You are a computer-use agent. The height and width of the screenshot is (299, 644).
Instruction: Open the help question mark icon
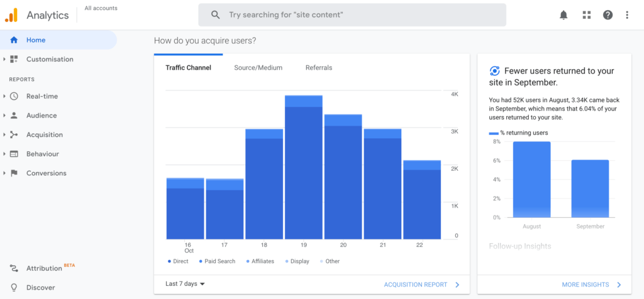click(608, 15)
